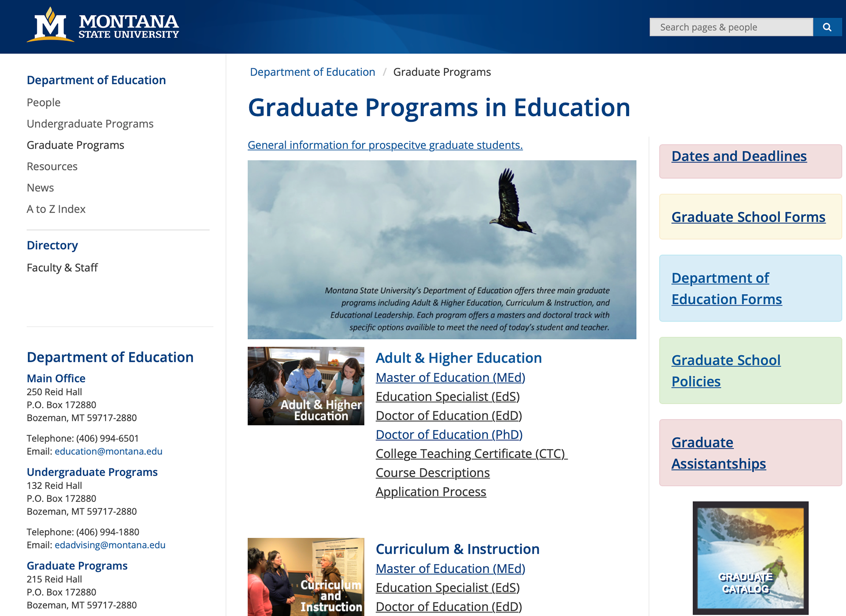The height and width of the screenshot is (616, 846).
Task: Click the Curriculum & Instruction section heading
Action: [x=457, y=549]
